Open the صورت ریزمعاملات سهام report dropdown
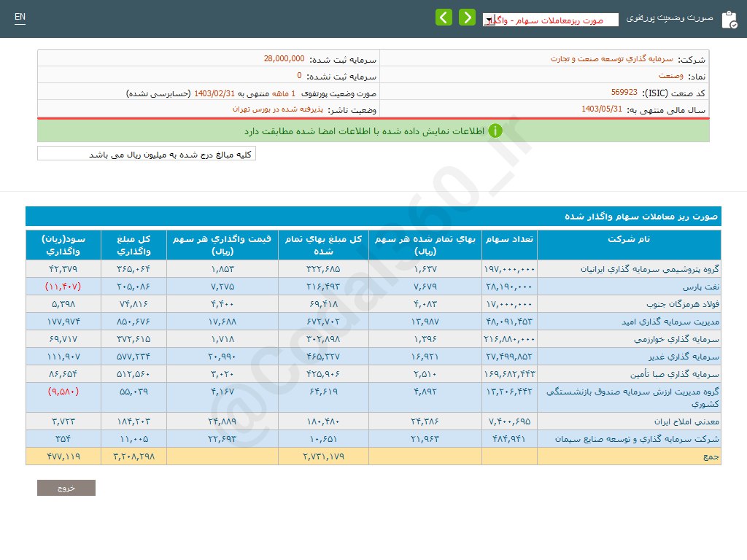 tap(550, 20)
